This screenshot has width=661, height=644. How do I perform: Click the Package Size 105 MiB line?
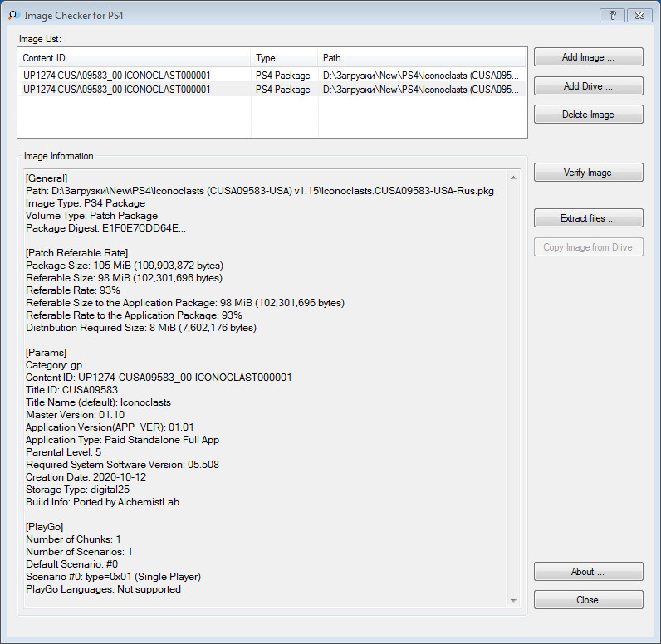coord(125,266)
